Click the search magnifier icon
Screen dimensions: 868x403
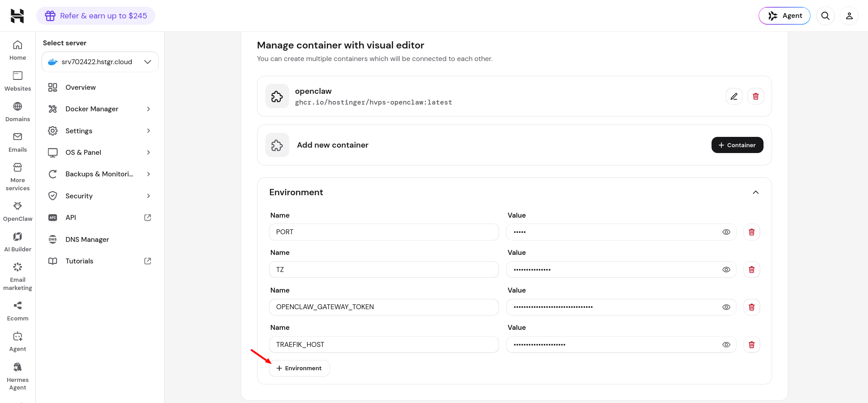pos(825,16)
